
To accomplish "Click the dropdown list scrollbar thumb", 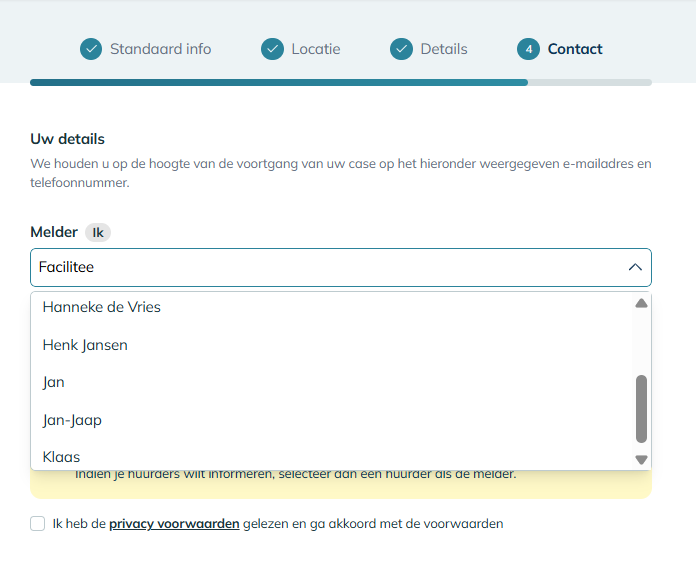I will tap(641, 408).
